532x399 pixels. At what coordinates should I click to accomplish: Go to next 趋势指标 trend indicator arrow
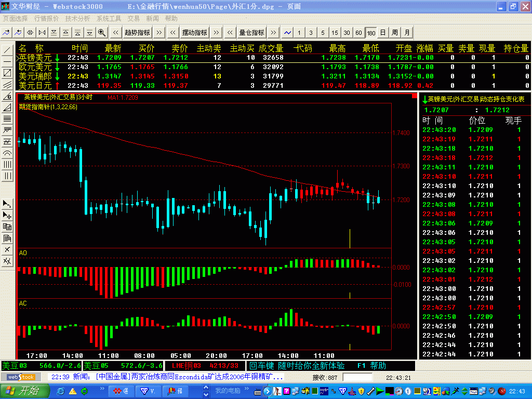[159, 32]
